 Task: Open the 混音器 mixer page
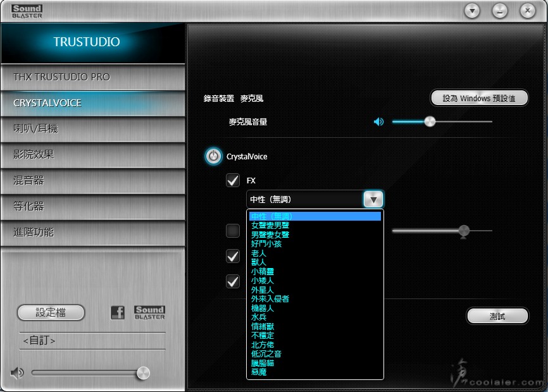pos(92,180)
